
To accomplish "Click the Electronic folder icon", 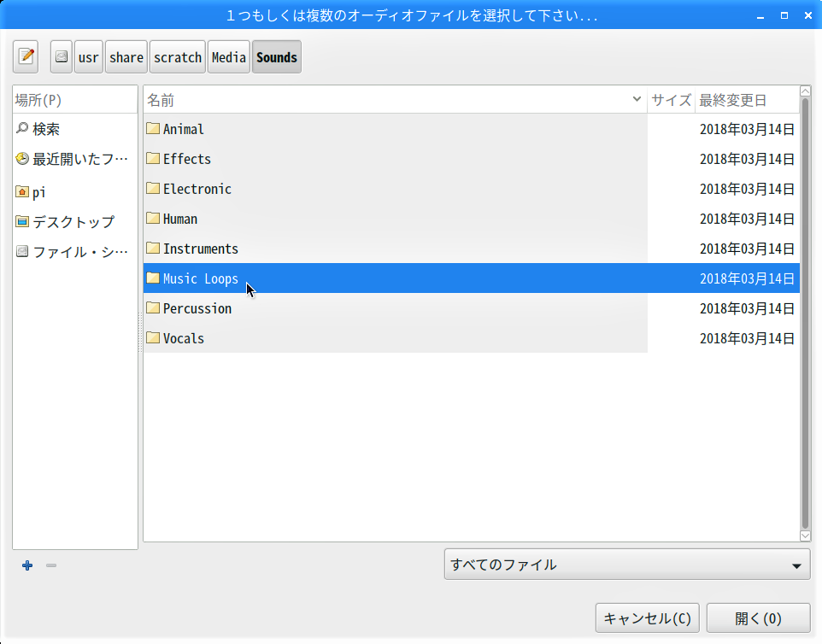I will click(x=153, y=188).
